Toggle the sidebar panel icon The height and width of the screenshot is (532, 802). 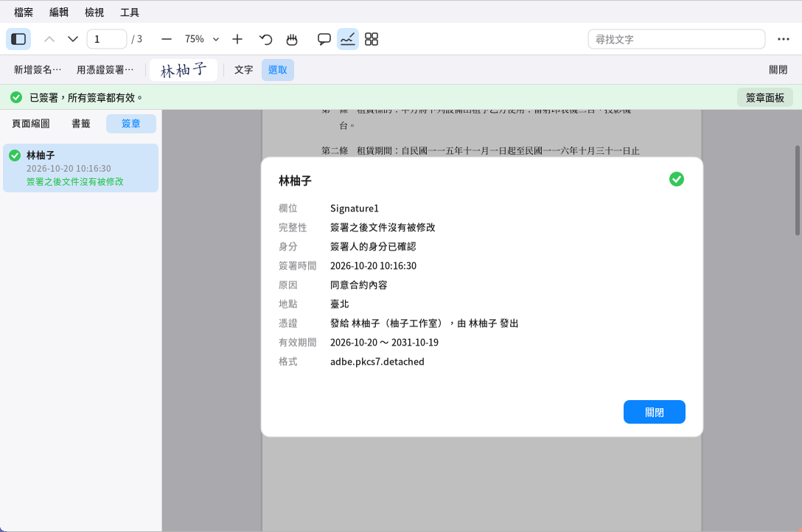coord(18,39)
